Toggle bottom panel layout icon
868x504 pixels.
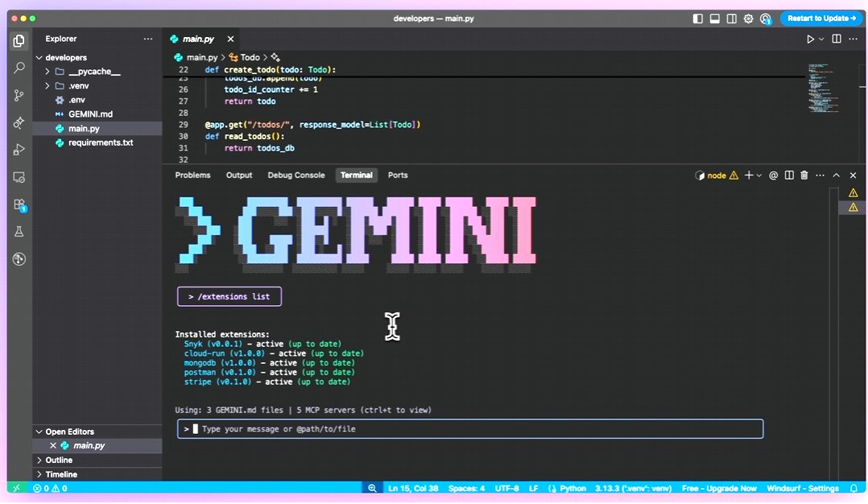point(715,19)
